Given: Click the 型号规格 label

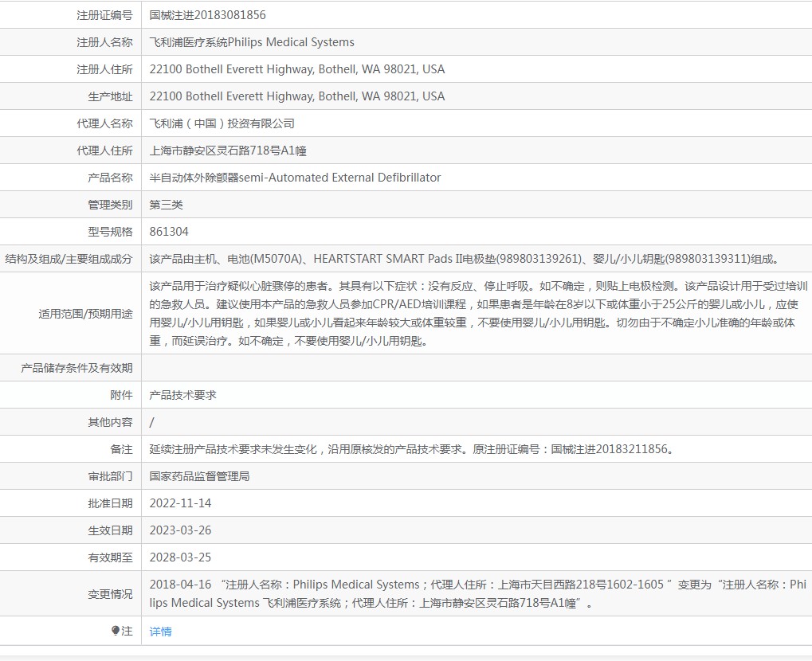Looking at the screenshot, I should 110,232.
